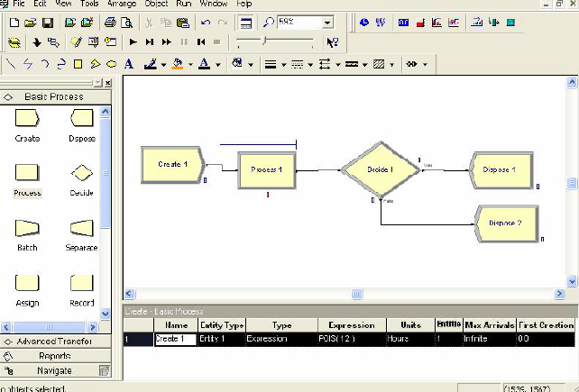579x392 pixels.
Task: Select the Arc drawing tool
Action: coord(45,64)
